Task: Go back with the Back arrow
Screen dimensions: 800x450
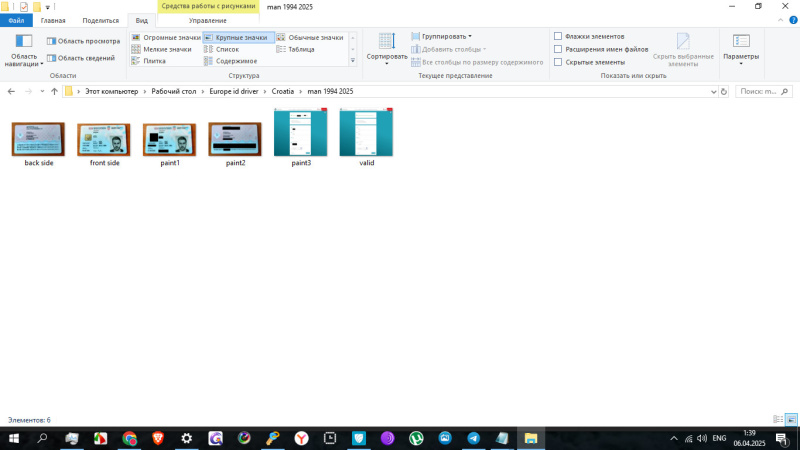Action: [x=11, y=91]
